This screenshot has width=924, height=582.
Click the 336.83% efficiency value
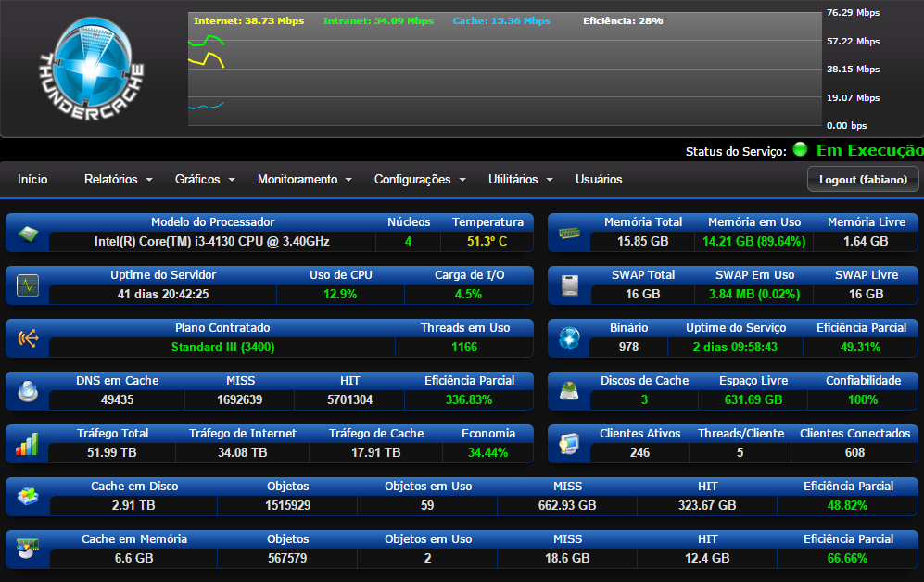(468, 399)
